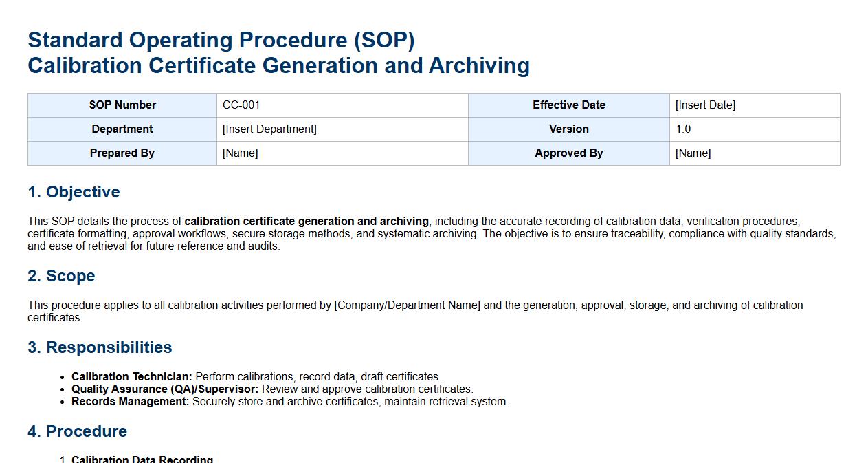Click the 3. Responsibilities section heading
Viewport: 868px width, 463px height.
click(x=100, y=348)
